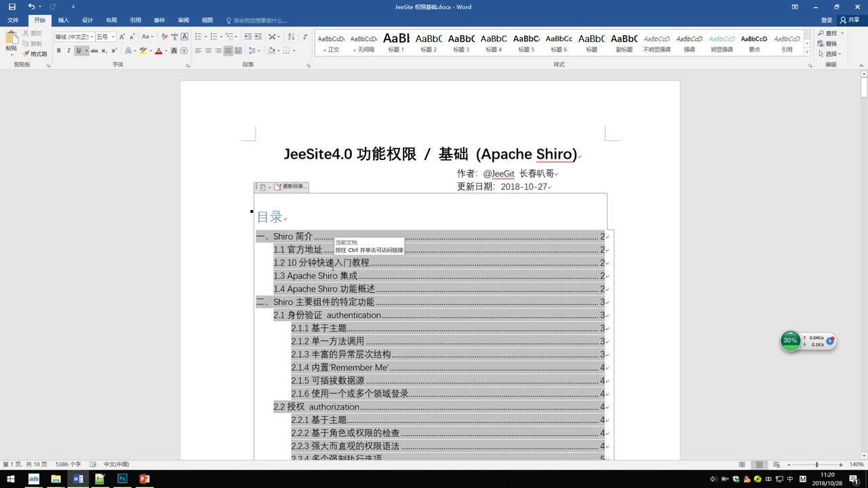Toggle justify alignment button
Screen dimensions: 868x488
[229, 51]
